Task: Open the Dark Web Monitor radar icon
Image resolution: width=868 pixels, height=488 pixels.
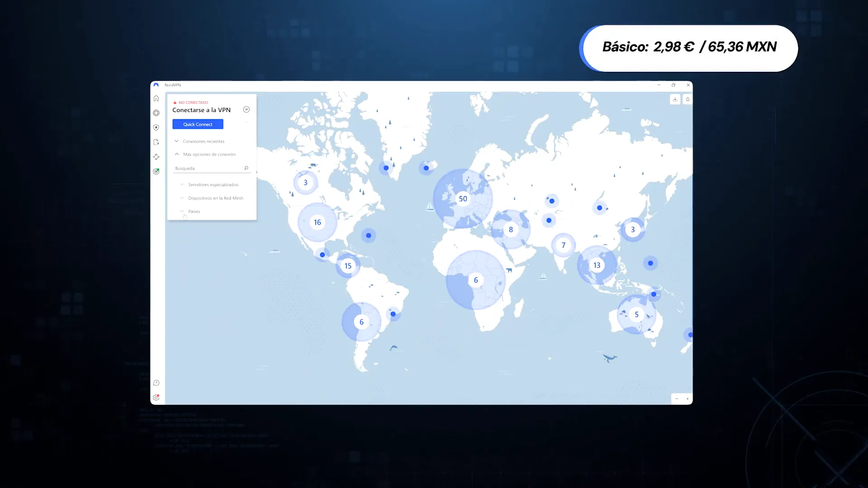Action: [156, 171]
